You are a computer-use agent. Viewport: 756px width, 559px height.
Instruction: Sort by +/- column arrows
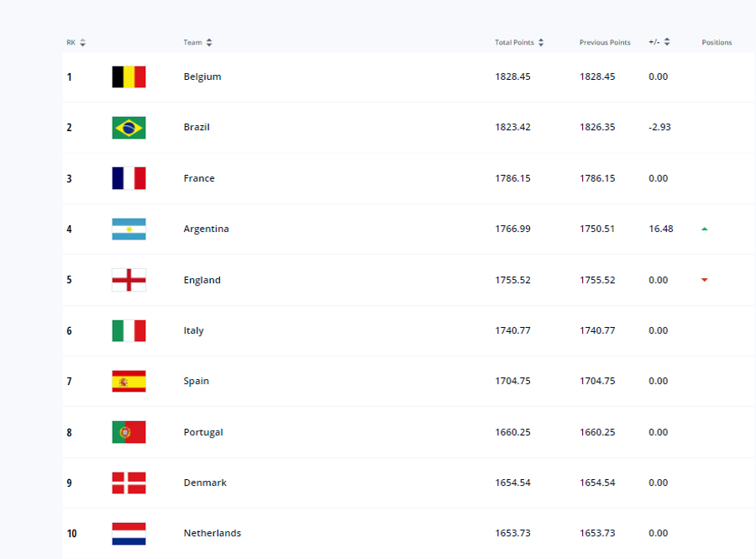point(667,42)
